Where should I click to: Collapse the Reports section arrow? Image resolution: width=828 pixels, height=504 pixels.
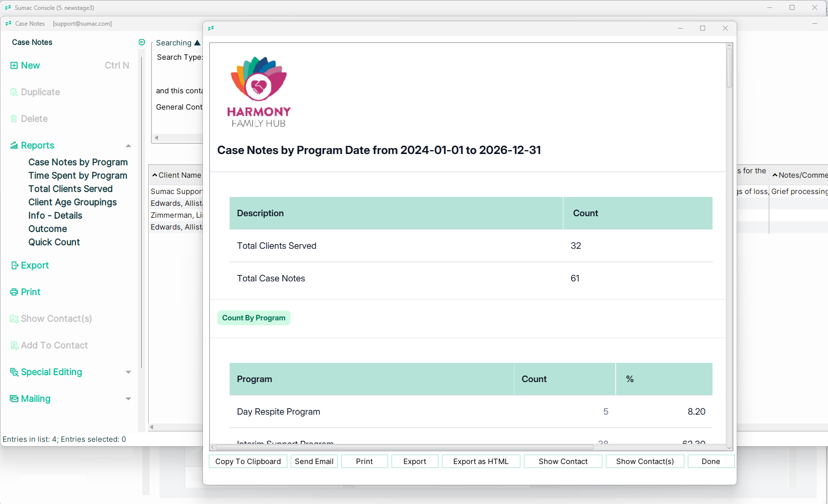click(x=128, y=146)
